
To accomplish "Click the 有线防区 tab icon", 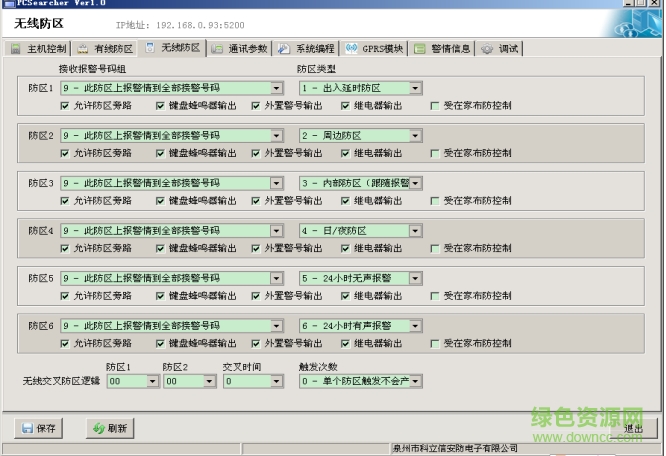I will click(82, 48).
